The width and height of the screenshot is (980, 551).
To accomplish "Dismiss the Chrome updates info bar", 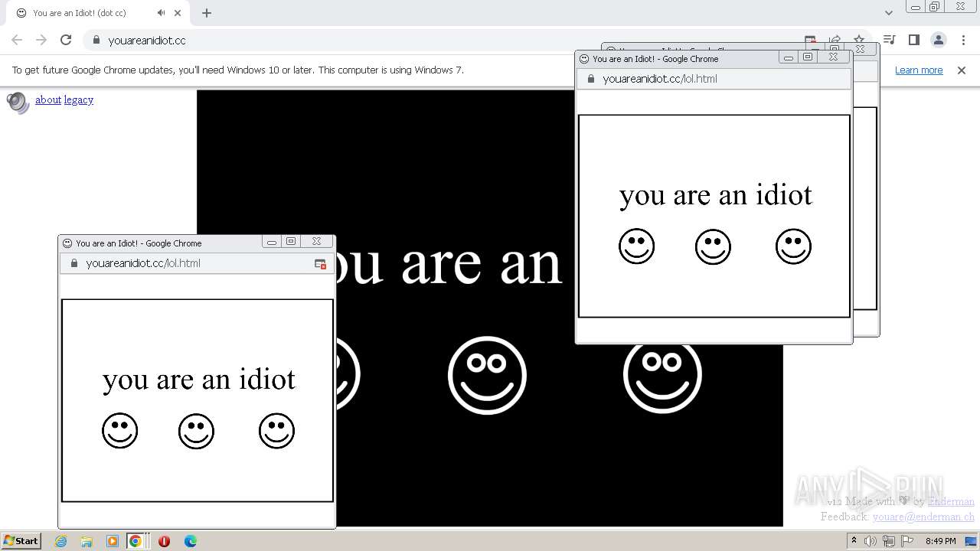I will pos(962,70).
